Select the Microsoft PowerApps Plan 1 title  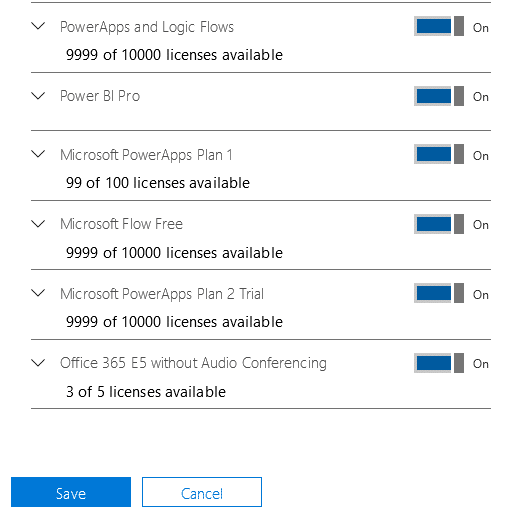[146, 155]
